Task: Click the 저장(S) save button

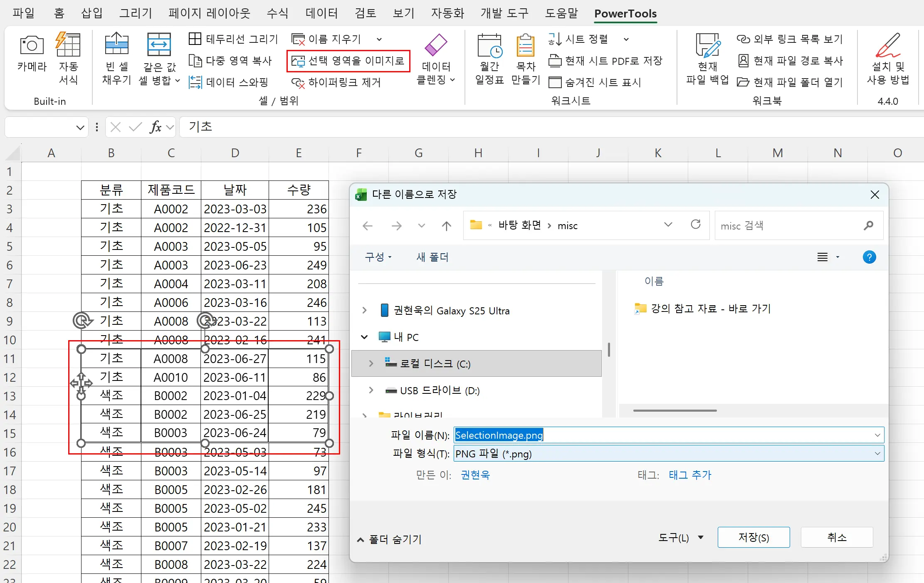Action: 753,537
